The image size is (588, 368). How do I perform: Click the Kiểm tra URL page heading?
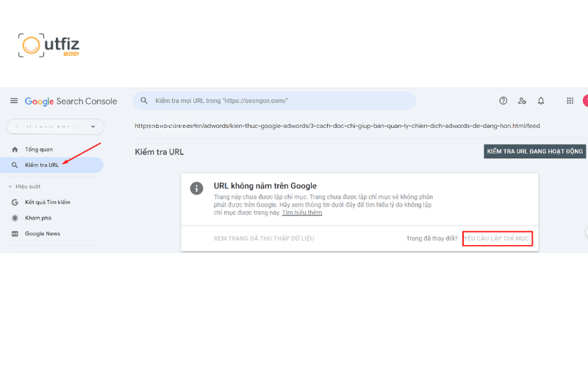(x=159, y=152)
